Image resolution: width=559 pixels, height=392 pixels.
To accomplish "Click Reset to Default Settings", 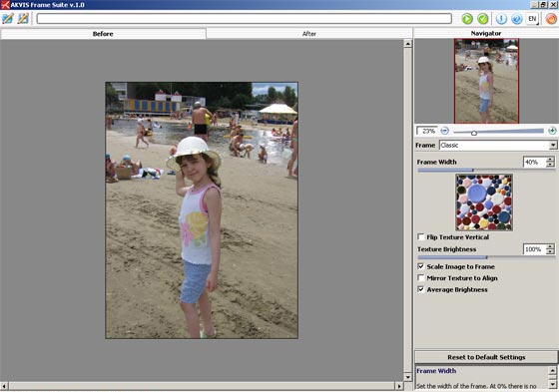I will (486, 357).
